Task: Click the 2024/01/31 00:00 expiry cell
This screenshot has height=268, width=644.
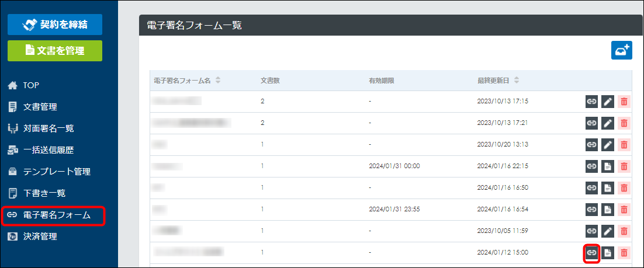Action: [x=394, y=166]
